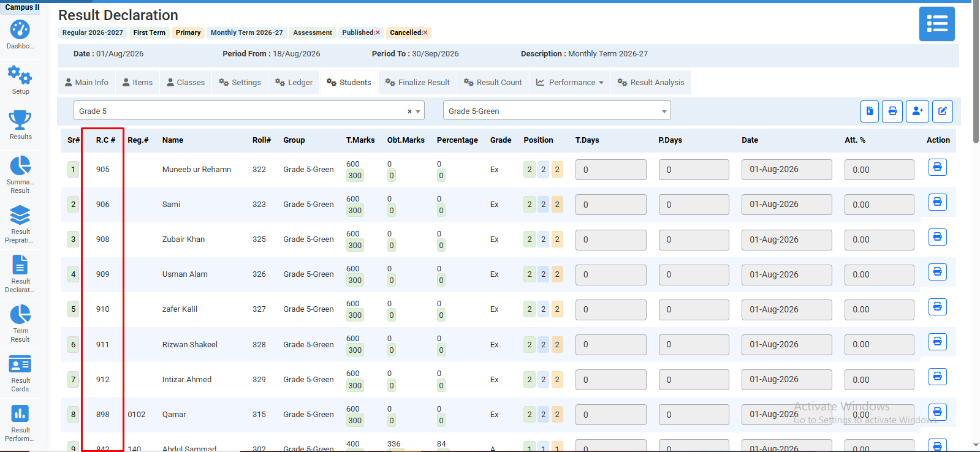The height and width of the screenshot is (452, 980).
Task: Clear the Grade 5 class selection
Action: pyautogui.click(x=409, y=111)
